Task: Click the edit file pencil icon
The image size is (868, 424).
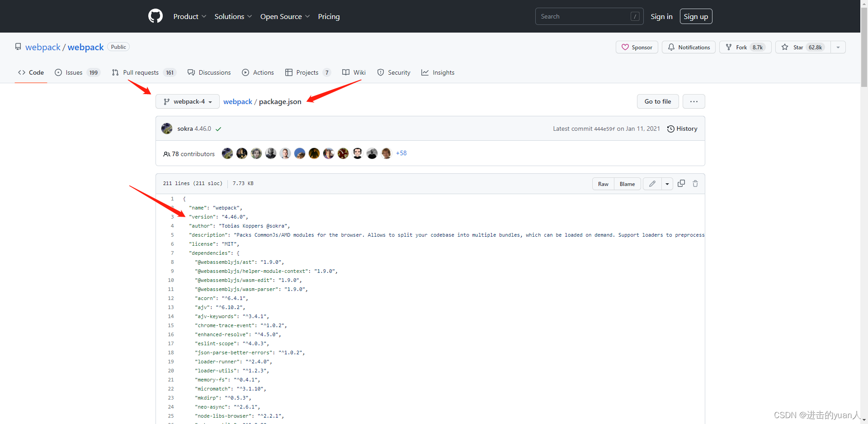Action: 652,184
